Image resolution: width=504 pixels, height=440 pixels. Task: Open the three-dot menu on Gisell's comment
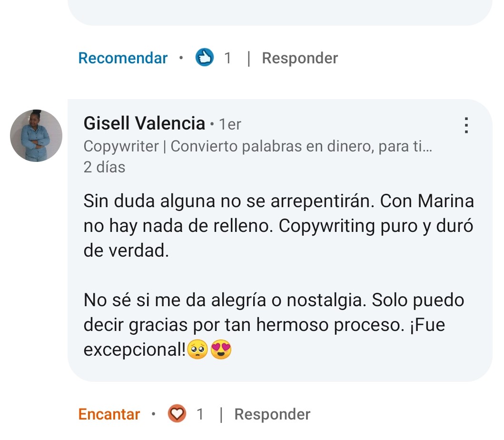tap(466, 125)
